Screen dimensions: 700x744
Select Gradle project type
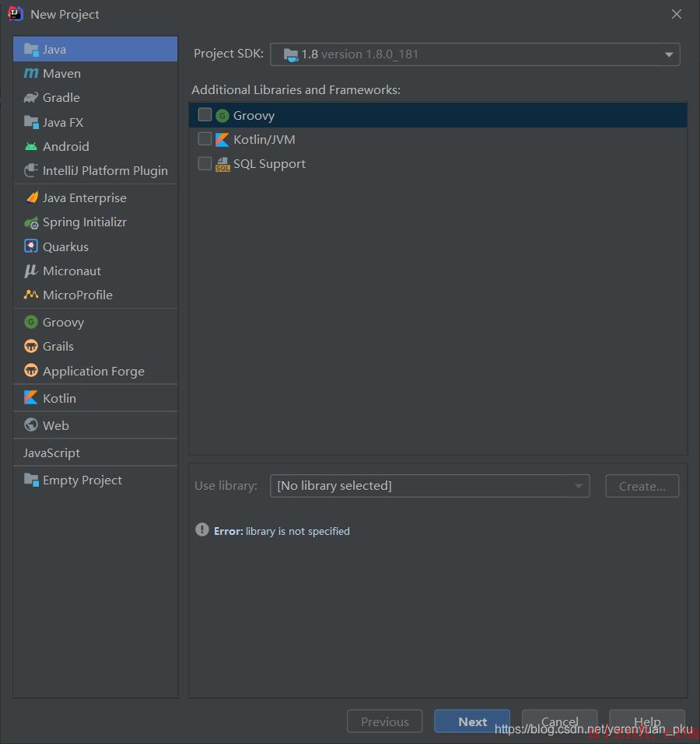click(96, 98)
